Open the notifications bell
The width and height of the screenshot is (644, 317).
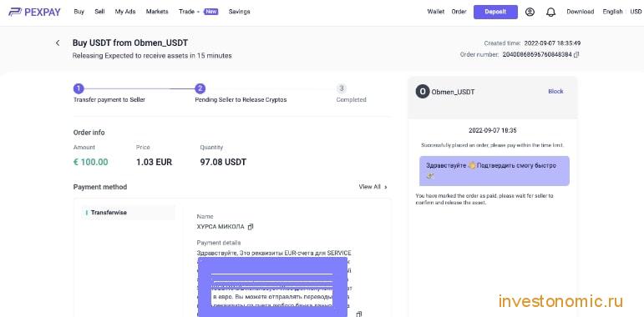550,12
